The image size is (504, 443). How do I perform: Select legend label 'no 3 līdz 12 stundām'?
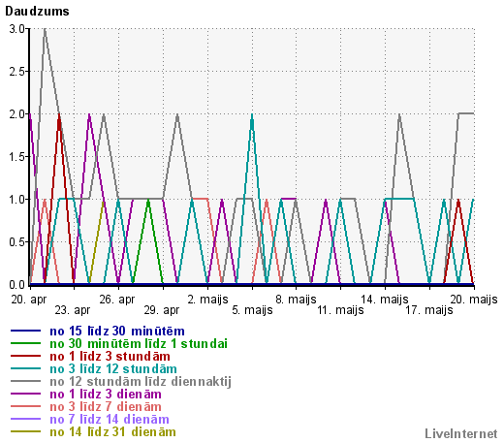[x=113, y=368]
